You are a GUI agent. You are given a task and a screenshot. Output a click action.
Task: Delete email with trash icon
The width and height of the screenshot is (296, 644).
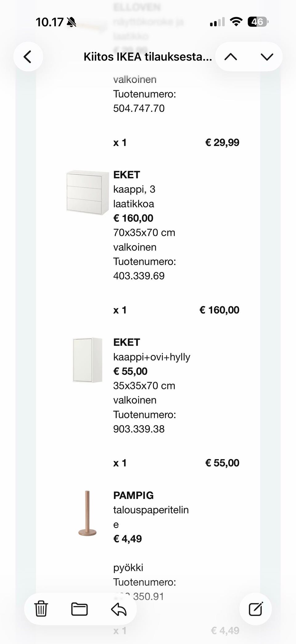[41, 609]
